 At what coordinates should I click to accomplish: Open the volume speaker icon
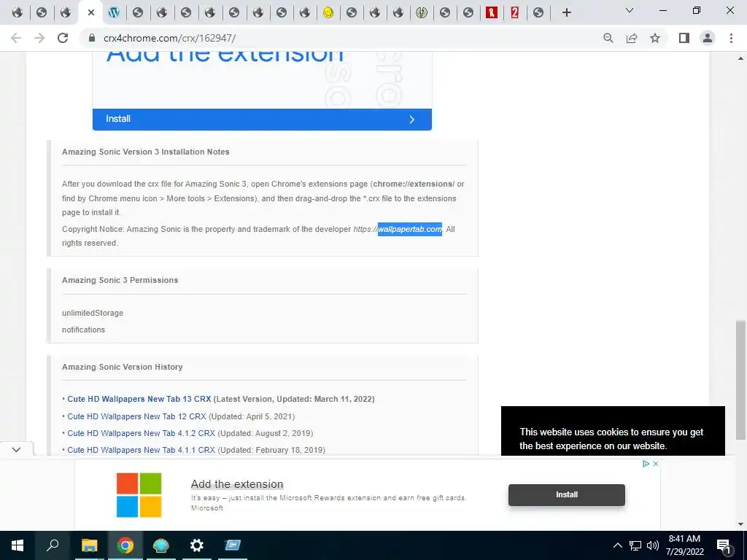click(653, 545)
